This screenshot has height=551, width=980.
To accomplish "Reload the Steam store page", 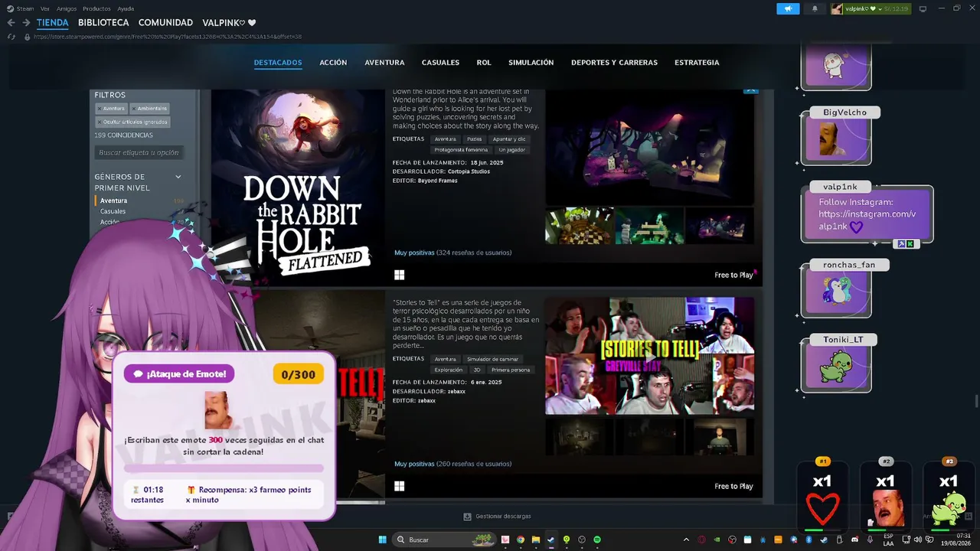I will click(11, 37).
